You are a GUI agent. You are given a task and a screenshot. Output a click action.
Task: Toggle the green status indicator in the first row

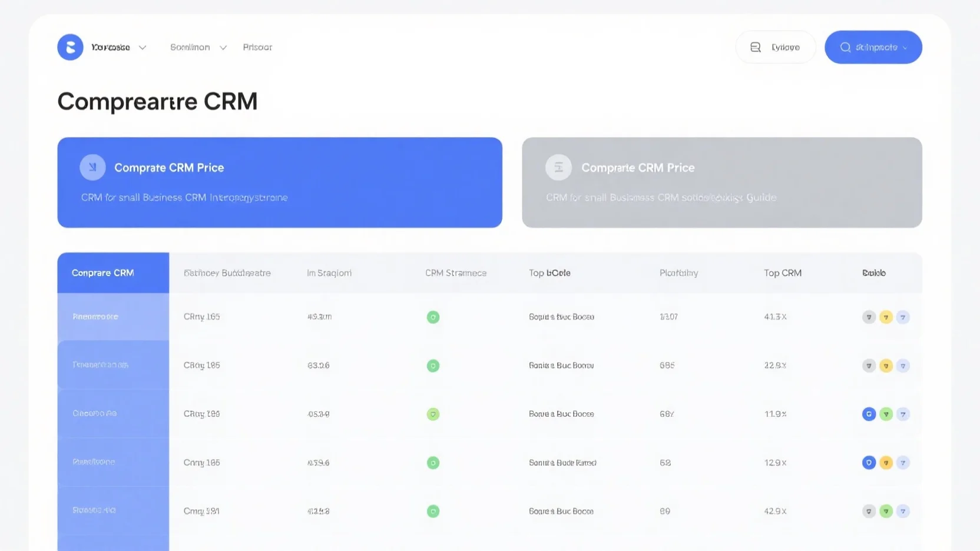(433, 317)
